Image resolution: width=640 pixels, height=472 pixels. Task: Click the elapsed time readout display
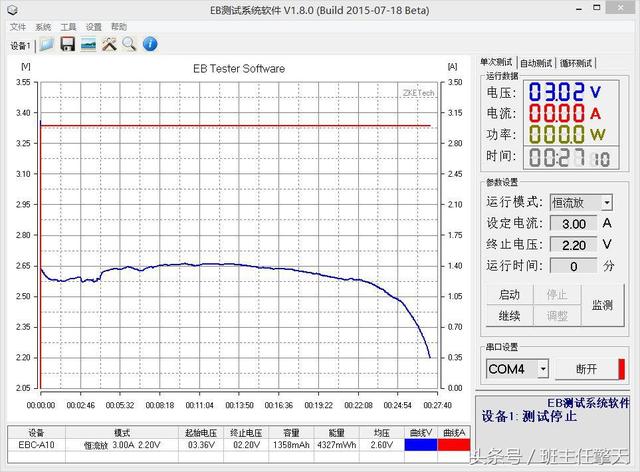571,158
